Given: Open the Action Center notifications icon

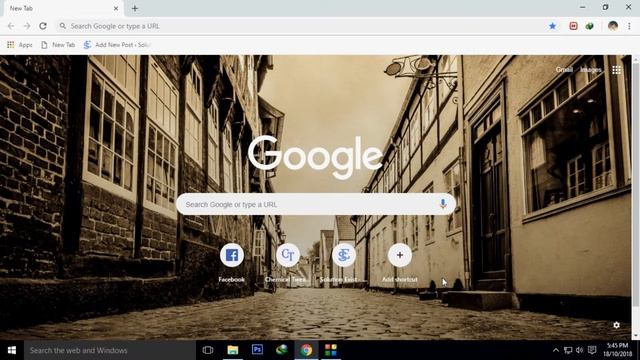Looking at the screenshot, I should point(592,350).
